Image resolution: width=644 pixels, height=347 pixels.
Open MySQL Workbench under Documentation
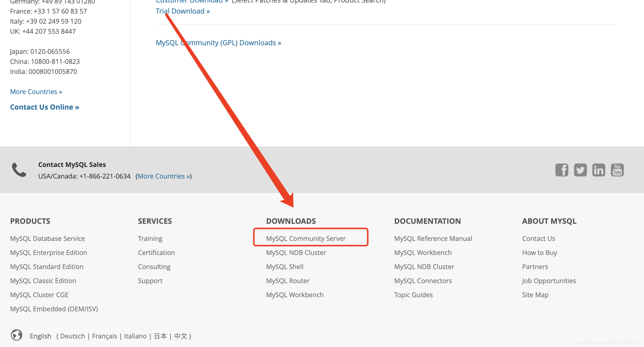click(x=423, y=252)
